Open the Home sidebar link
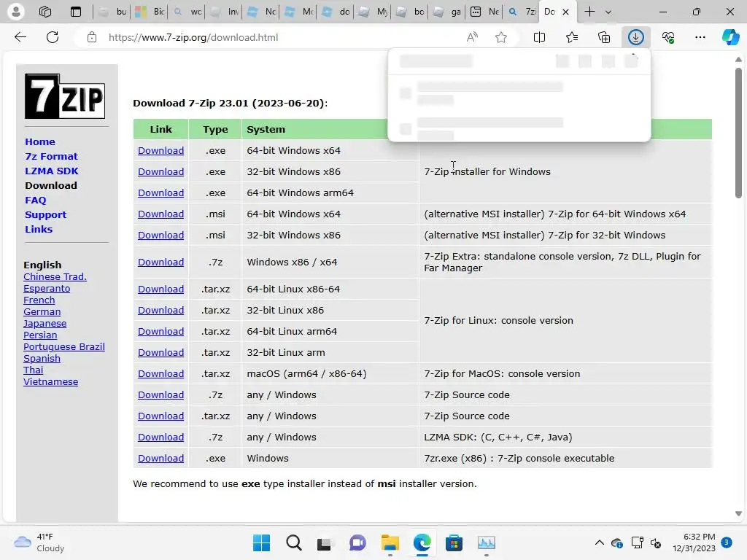This screenshot has height=560, width=747. 40,141
